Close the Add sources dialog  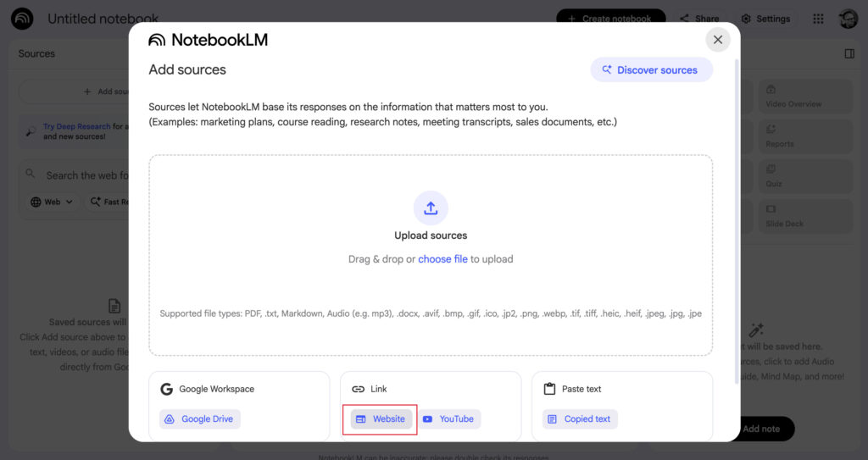pyautogui.click(x=717, y=40)
